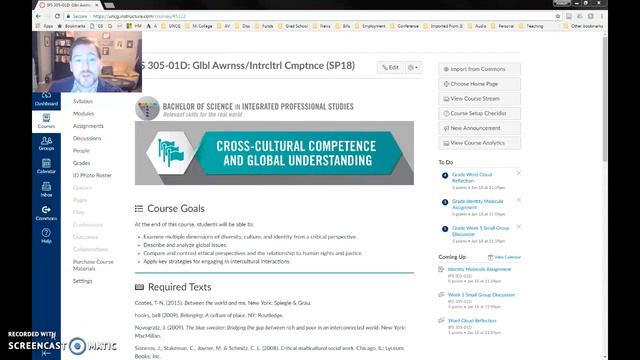
Task: Click the Apps shortcut in bookmarks bar
Action: [x=44, y=26]
